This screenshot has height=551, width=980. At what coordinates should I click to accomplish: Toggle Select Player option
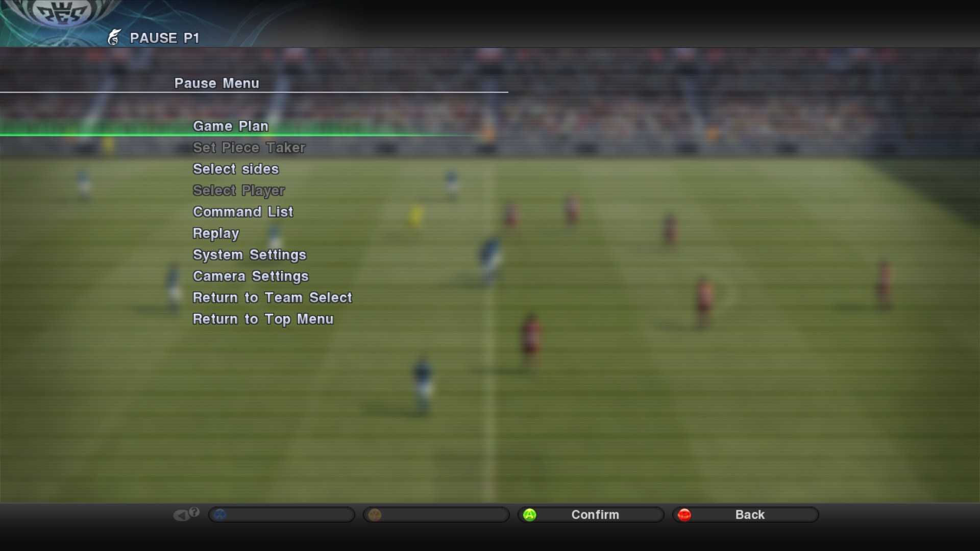pyautogui.click(x=239, y=190)
